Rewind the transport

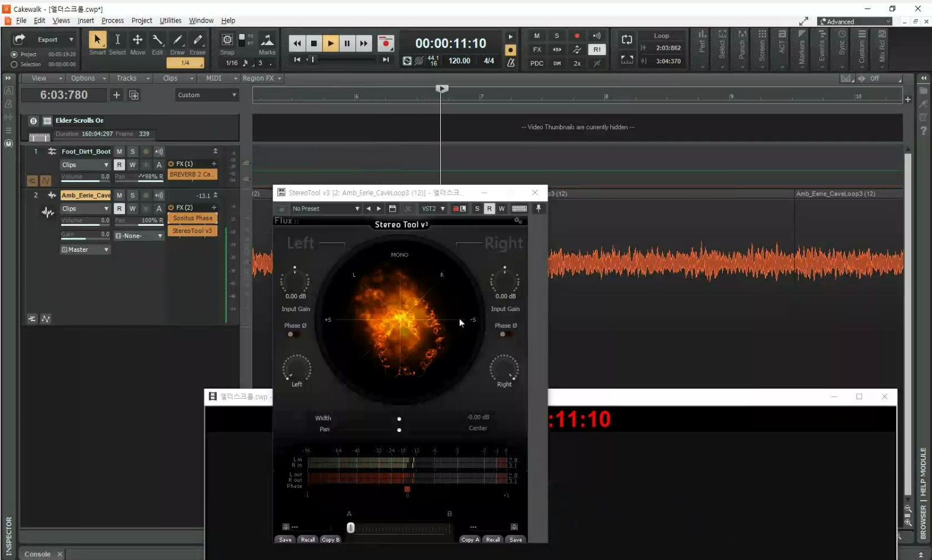tap(297, 43)
